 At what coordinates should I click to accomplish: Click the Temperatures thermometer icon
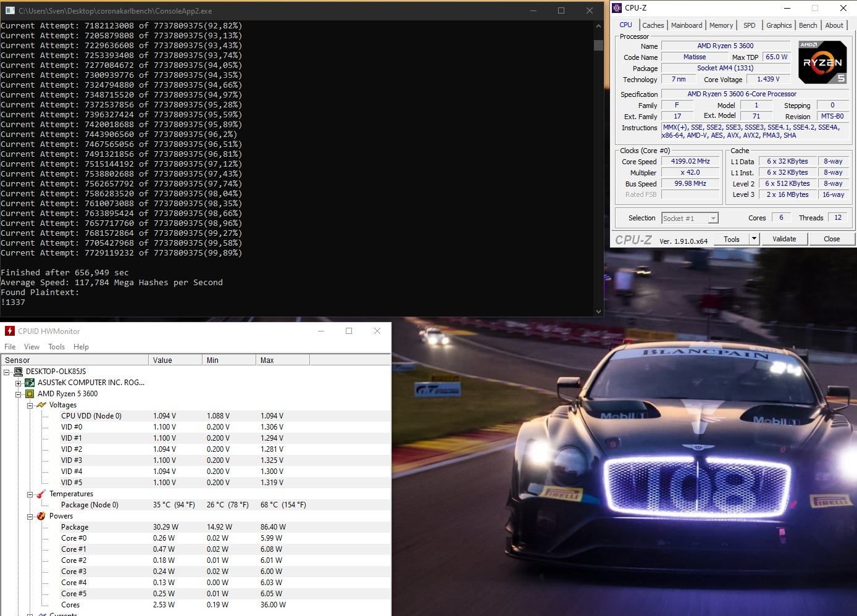(x=41, y=494)
